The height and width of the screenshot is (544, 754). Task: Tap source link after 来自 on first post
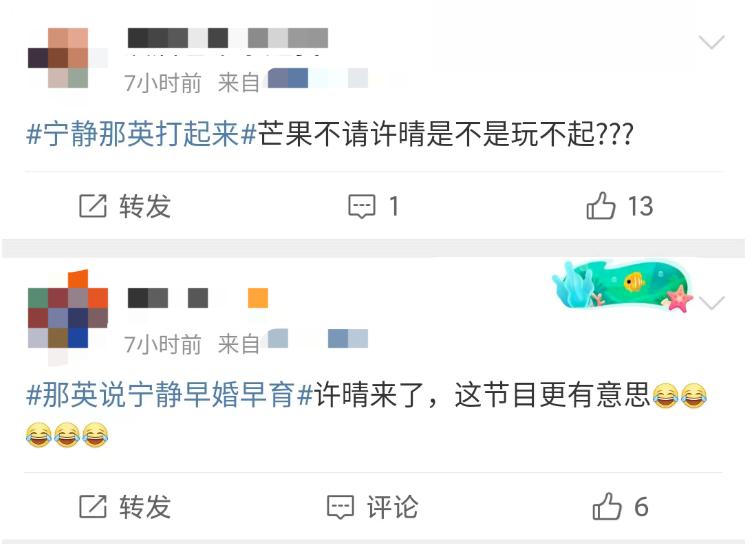click(x=318, y=78)
